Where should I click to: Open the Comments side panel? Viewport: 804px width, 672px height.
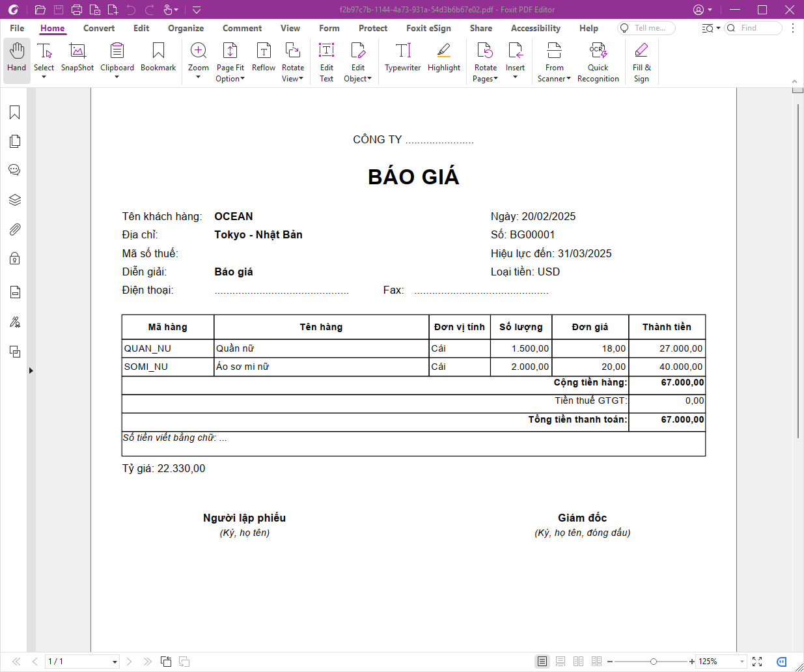point(15,170)
